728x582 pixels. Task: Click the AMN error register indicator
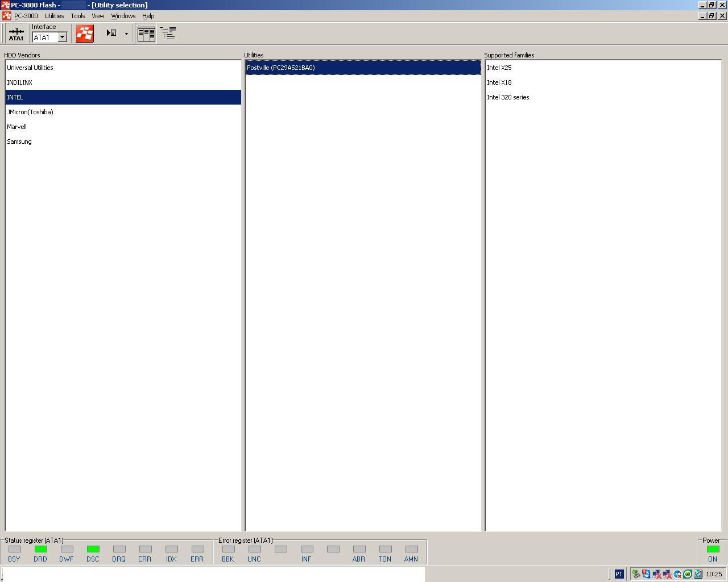tap(412, 549)
